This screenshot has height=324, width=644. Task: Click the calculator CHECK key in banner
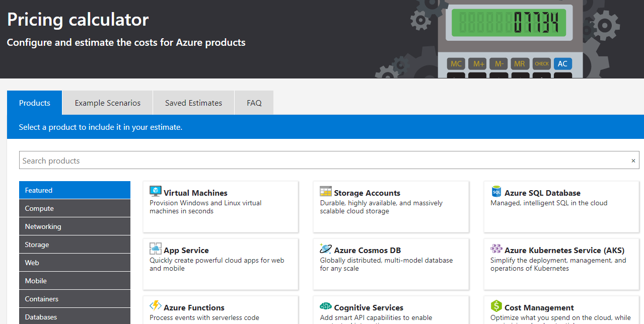pyautogui.click(x=542, y=64)
